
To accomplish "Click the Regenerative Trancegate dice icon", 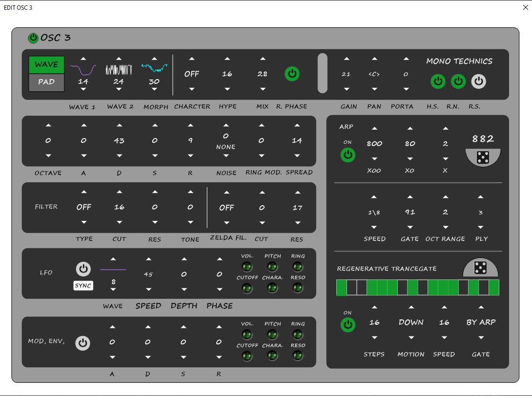I will point(480,268).
